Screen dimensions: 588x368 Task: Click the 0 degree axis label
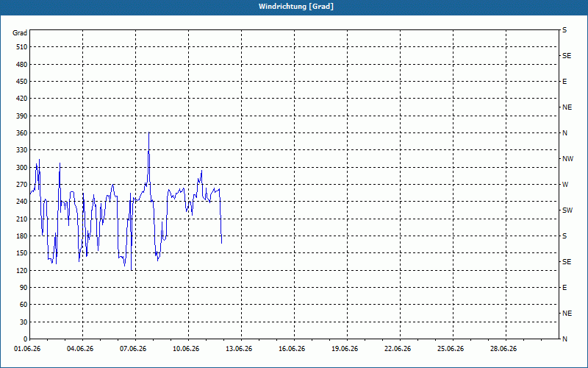click(x=25, y=339)
